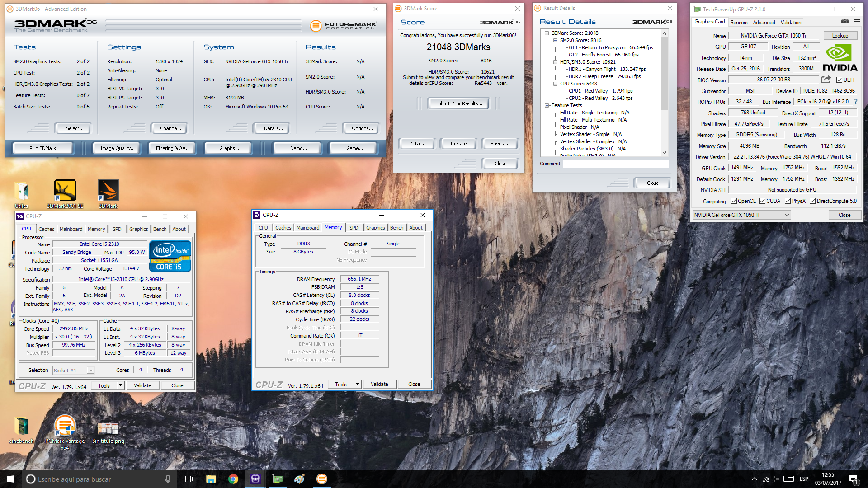Open Task View from the taskbar
The image size is (868, 488).
[188, 479]
